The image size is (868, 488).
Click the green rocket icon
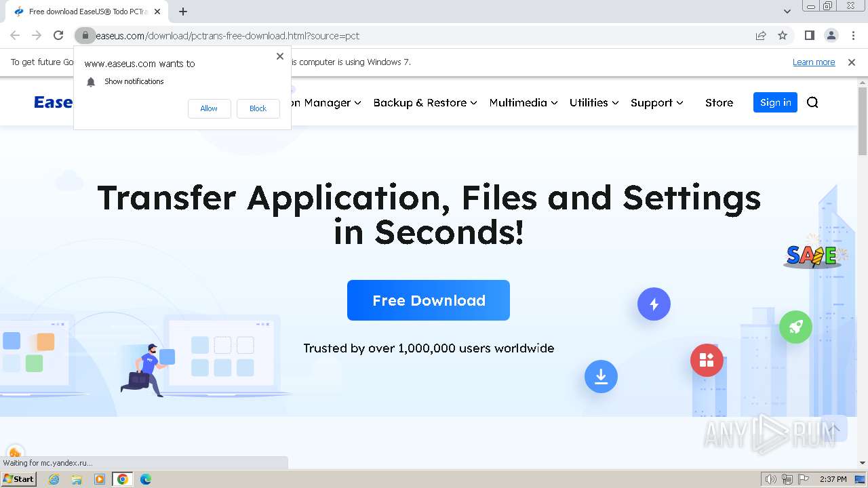click(795, 327)
